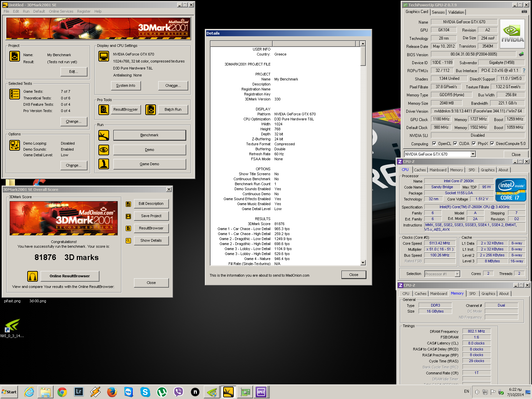Click Change in Selected Tests section

[x=74, y=121]
